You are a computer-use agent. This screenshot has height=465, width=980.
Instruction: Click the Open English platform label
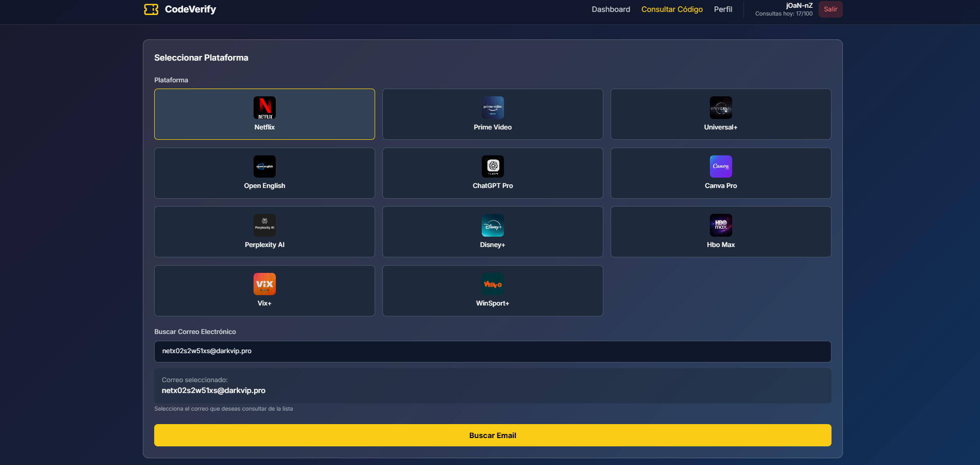click(264, 186)
